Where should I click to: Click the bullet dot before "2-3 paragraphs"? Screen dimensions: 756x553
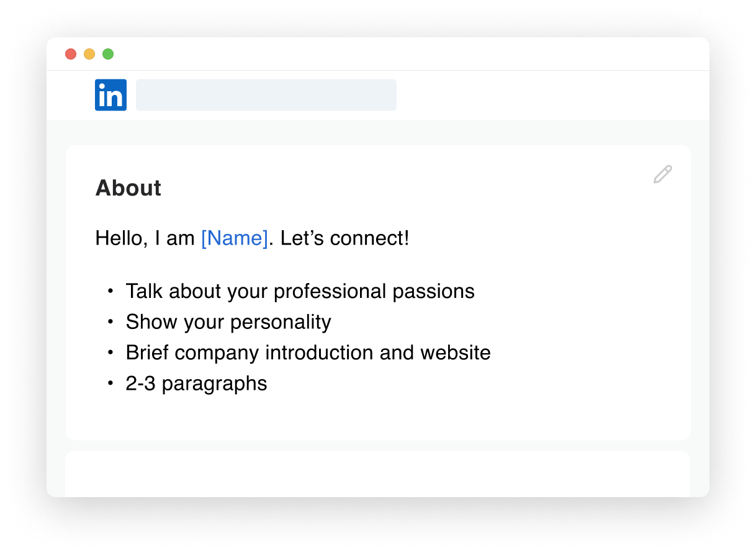coord(110,384)
